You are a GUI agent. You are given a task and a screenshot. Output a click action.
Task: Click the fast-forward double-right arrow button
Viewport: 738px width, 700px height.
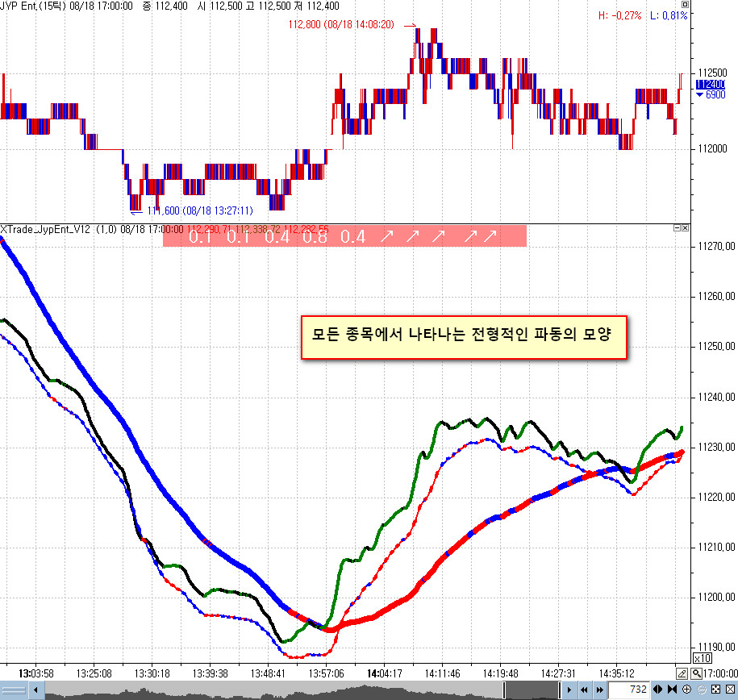click(x=599, y=690)
